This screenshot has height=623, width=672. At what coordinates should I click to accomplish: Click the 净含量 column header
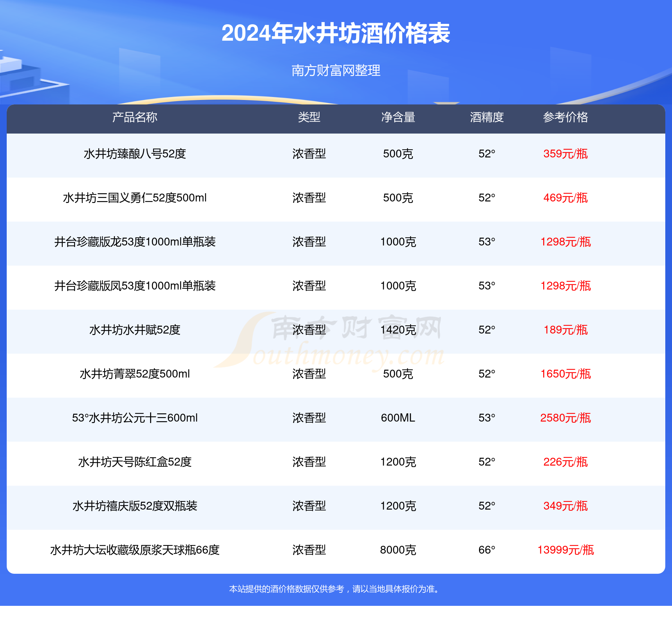tap(398, 117)
